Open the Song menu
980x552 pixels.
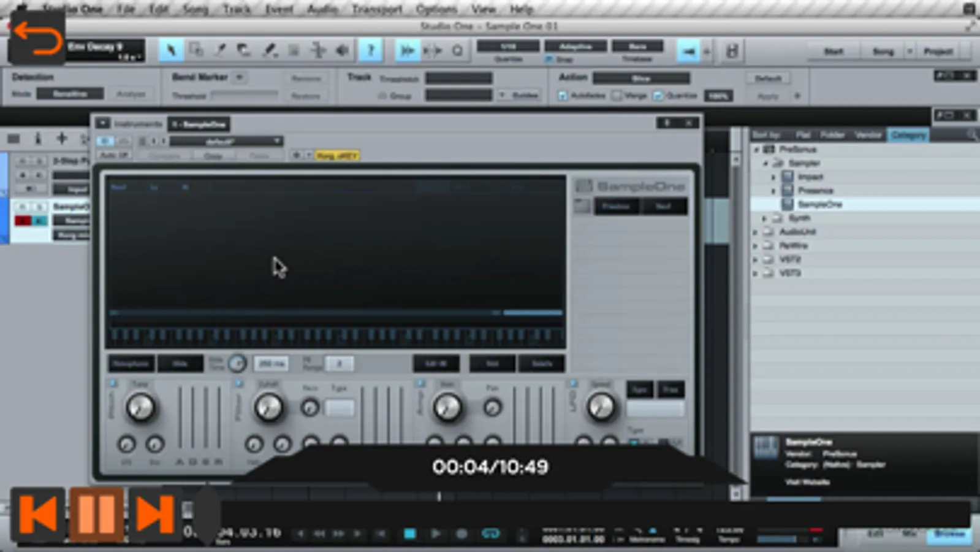(195, 9)
